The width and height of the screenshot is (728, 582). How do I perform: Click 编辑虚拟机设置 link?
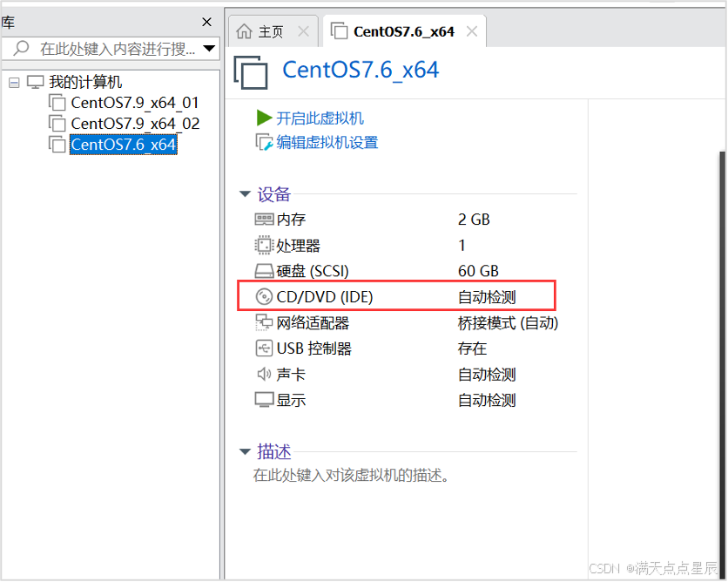(x=327, y=142)
